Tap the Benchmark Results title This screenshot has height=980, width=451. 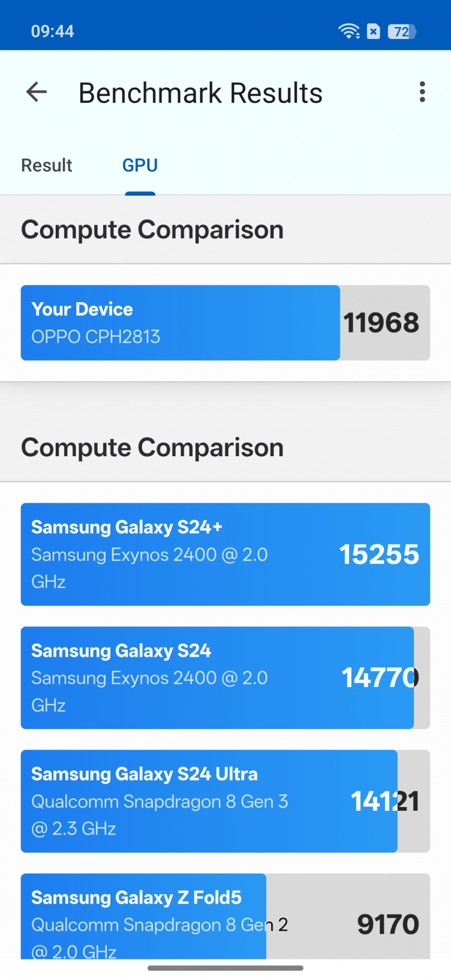coord(200,93)
